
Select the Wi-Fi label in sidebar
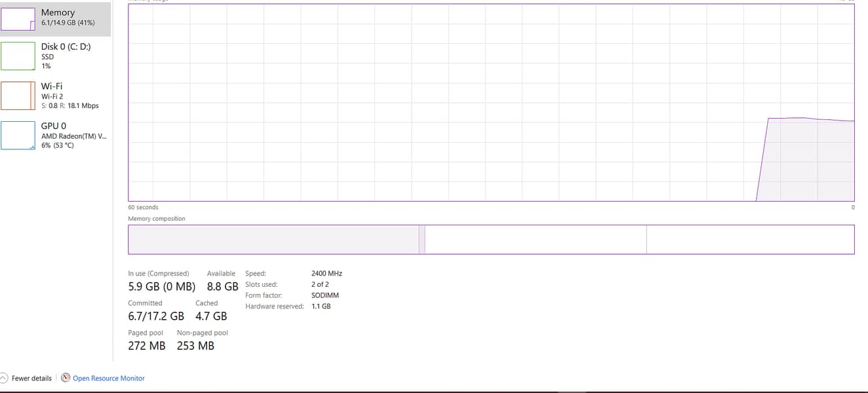point(52,86)
